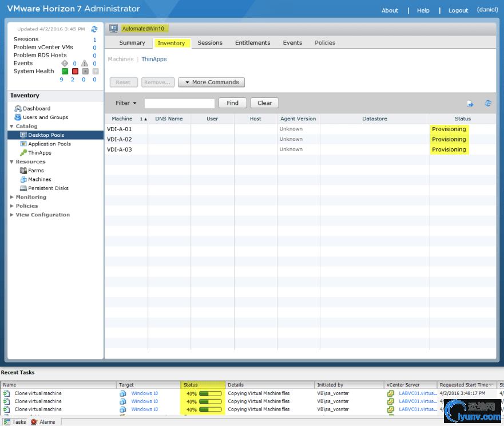Click first LABVC01.virtua... server link
504x426 pixels.
[418, 393]
